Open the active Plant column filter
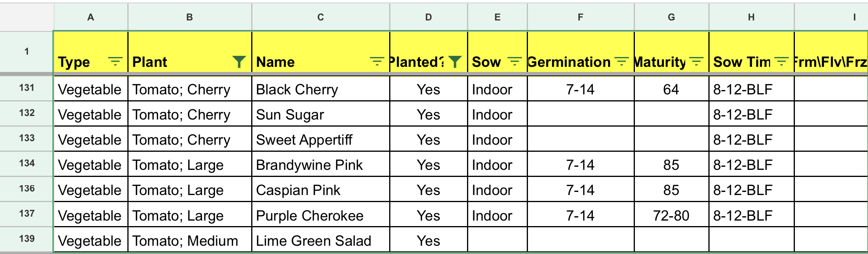 (239, 62)
